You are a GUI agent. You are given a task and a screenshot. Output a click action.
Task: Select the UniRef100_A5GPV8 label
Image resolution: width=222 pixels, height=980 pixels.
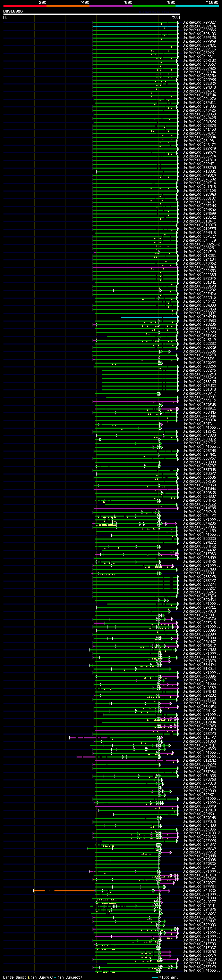coord(199,332)
